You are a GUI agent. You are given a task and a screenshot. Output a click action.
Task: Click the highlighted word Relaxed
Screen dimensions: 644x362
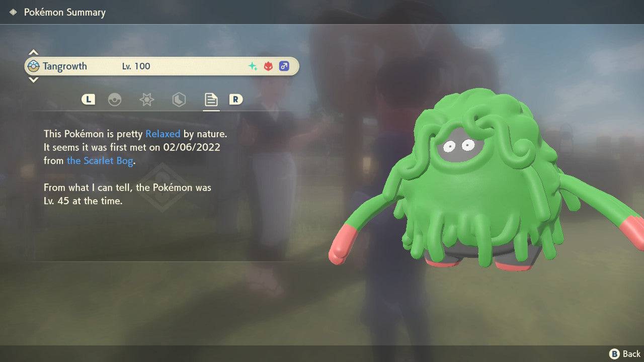point(163,134)
